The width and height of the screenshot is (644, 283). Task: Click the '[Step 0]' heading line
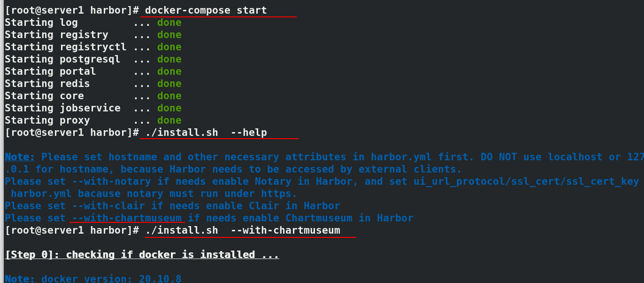[x=142, y=255]
